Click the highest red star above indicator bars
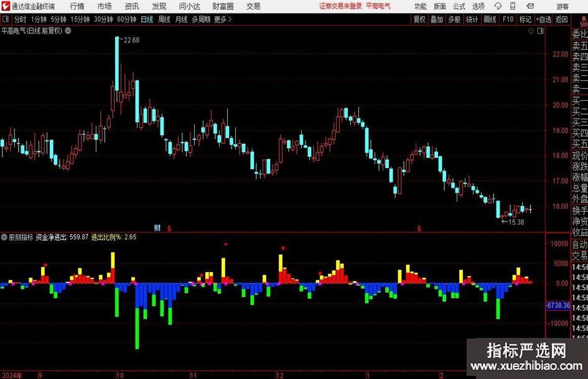The width and height of the screenshot is (588, 379). point(226,245)
